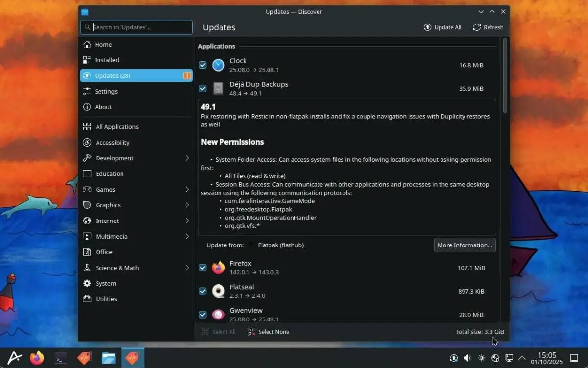Open Konsole terminal from the taskbar
This screenshot has width=588, height=368.
click(61, 358)
